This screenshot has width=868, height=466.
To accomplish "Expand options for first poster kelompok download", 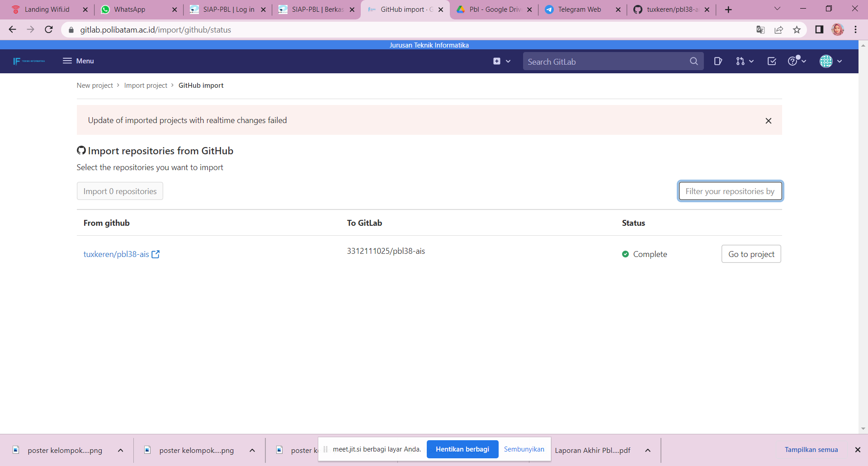I will (120, 450).
